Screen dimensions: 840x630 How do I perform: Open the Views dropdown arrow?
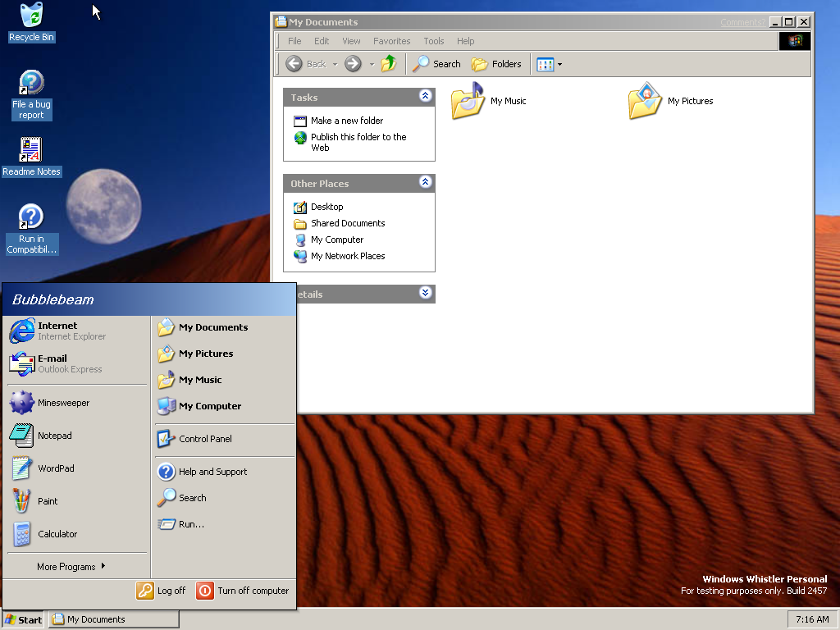click(x=559, y=64)
